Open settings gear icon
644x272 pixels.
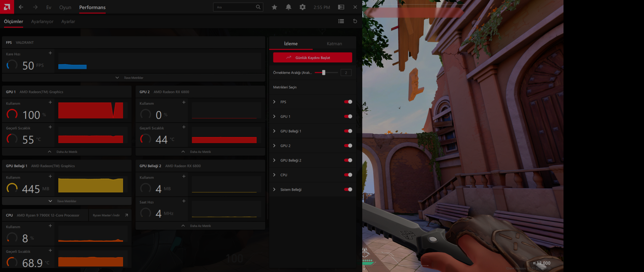click(x=303, y=7)
